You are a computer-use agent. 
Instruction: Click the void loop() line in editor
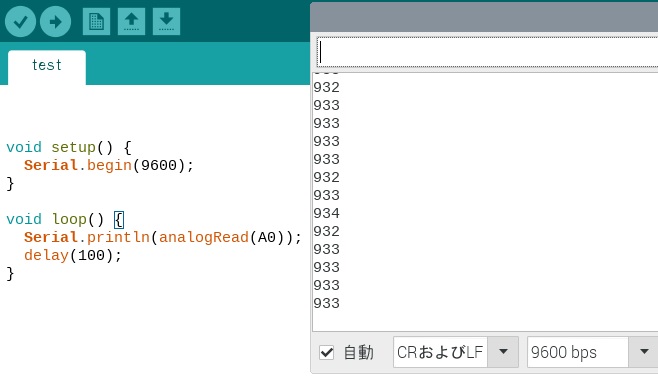tap(65, 219)
